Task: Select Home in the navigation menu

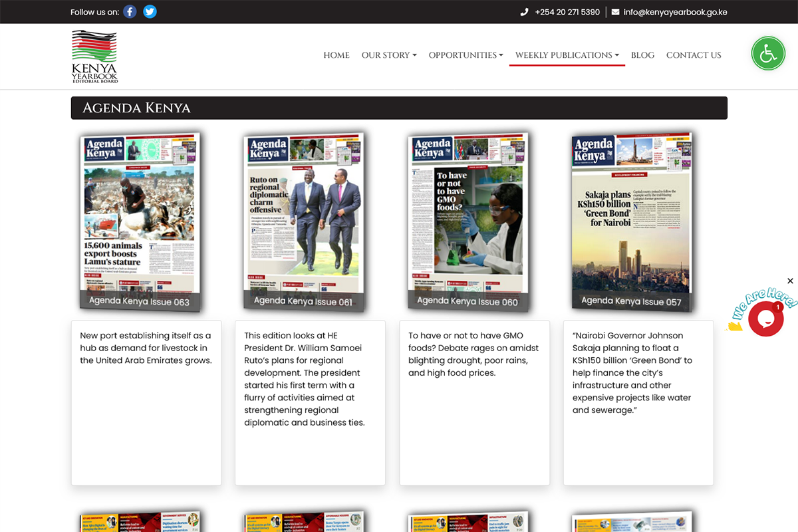Action: click(336, 55)
